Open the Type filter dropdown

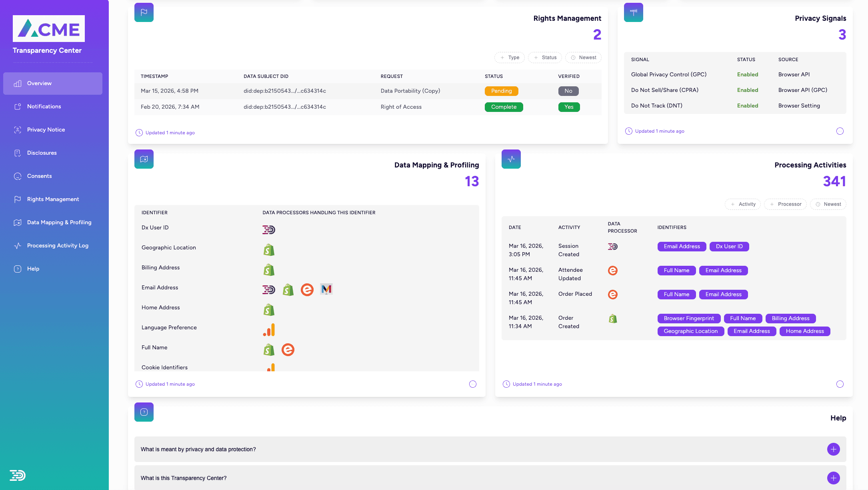[x=509, y=57]
